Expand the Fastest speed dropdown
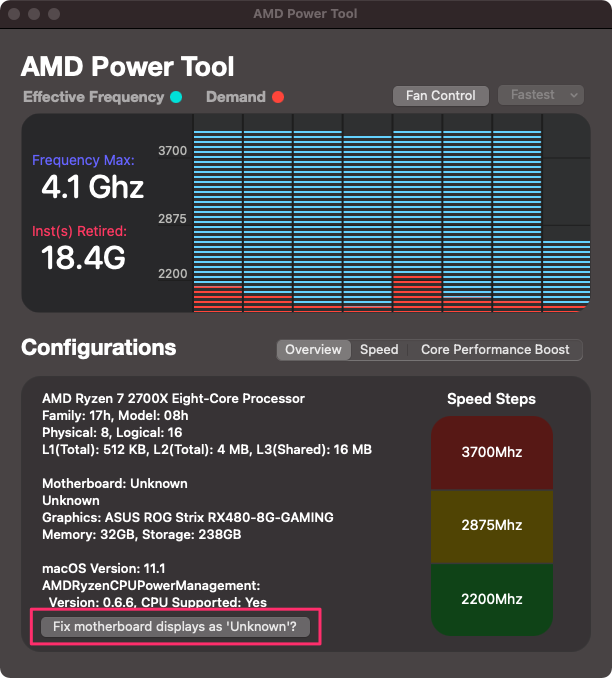The height and width of the screenshot is (678, 612). click(x=540, y=95)
